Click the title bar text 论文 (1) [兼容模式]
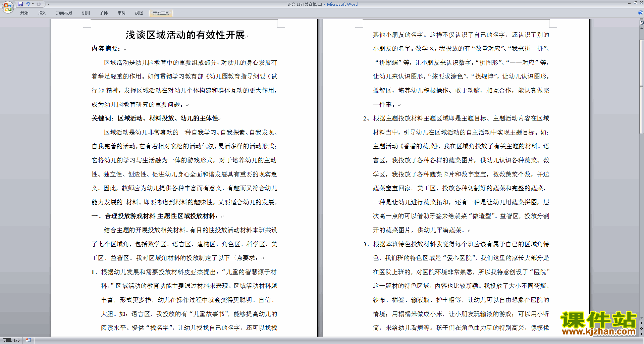Screen dimensions: 644x344 (305, 4)
